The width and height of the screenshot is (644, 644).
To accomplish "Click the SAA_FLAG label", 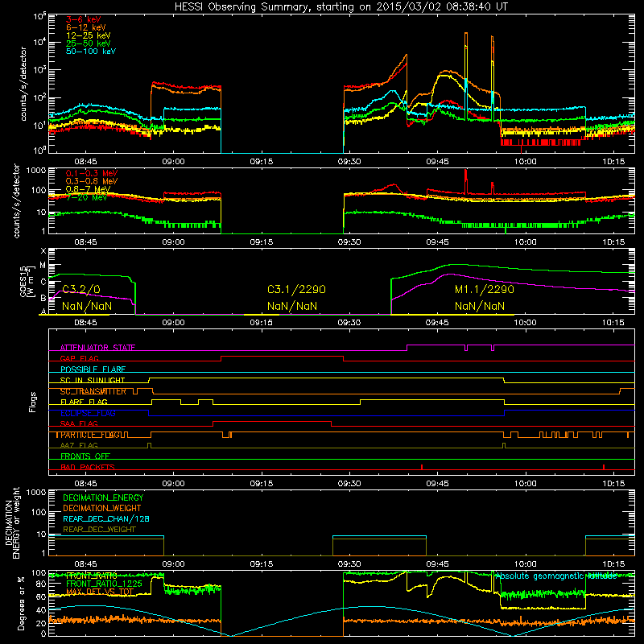I will point(79,424).
